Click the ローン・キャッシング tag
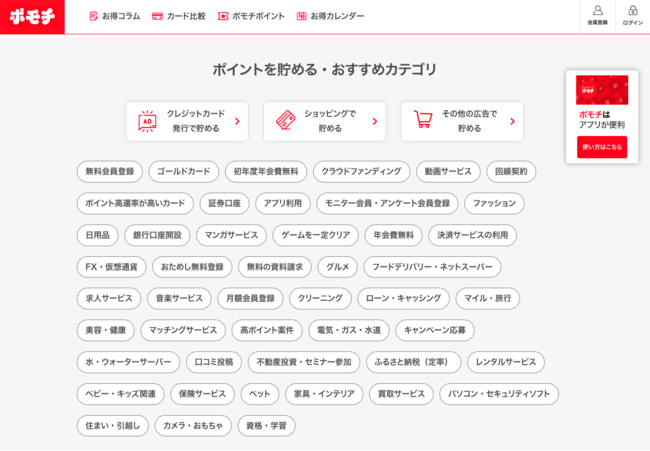The image size is (650, 451). click(404, 298)
